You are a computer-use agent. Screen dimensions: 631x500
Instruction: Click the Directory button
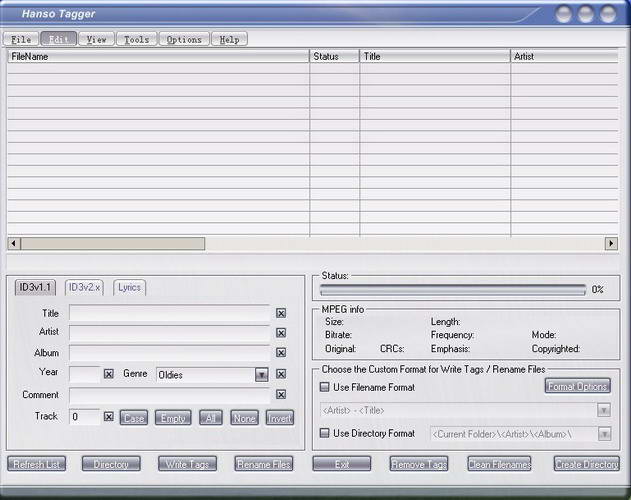pyautogui.click(x=111, y=464)
